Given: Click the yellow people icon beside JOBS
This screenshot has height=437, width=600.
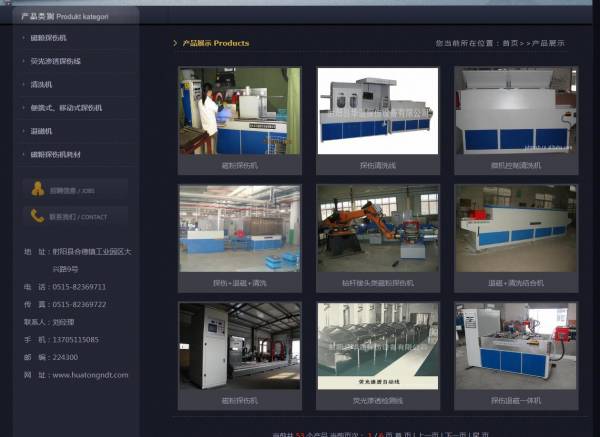Looking at the screenshot, I should 38,188.
